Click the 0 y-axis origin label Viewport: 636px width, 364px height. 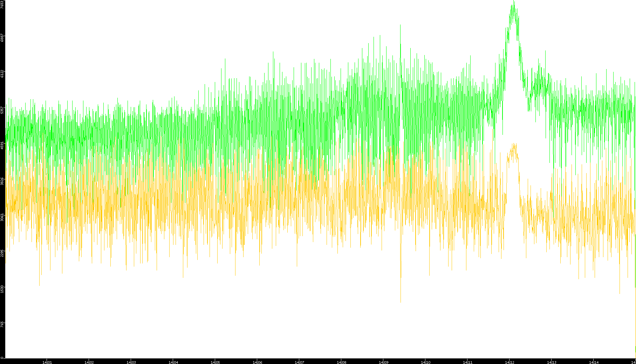tap(2, 357)
